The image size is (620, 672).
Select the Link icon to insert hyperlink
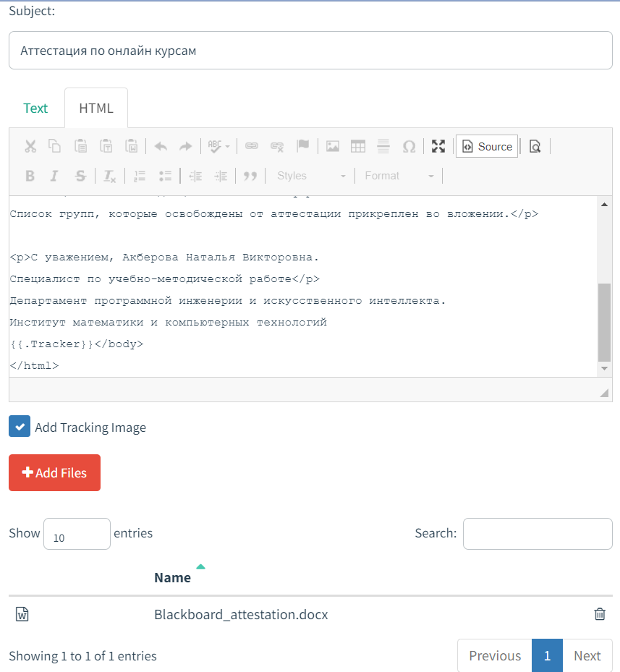click(x=252, y=146)
